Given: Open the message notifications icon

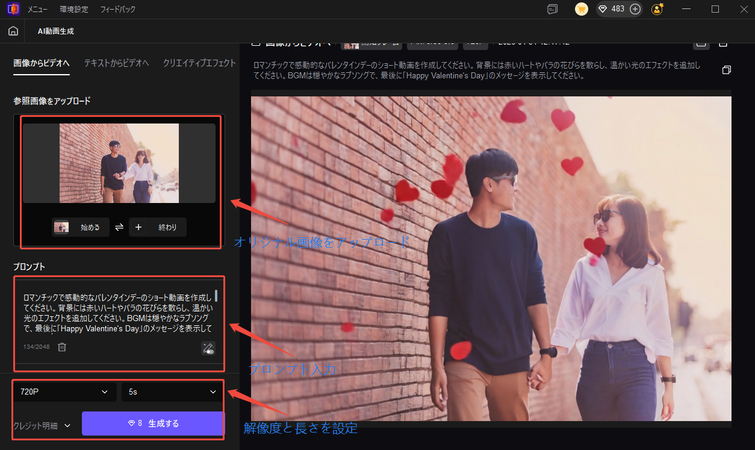Looking at the screenshot, I should (x=552, y=9).
